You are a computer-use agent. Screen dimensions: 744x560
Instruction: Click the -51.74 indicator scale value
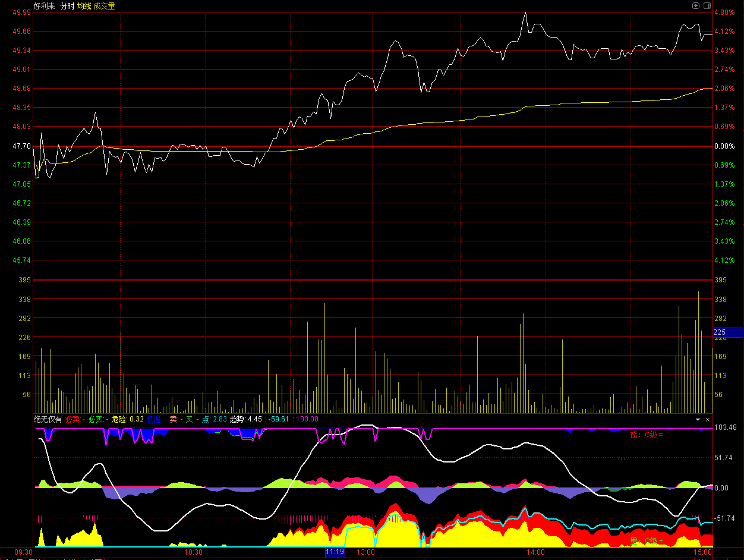[724, 518]
